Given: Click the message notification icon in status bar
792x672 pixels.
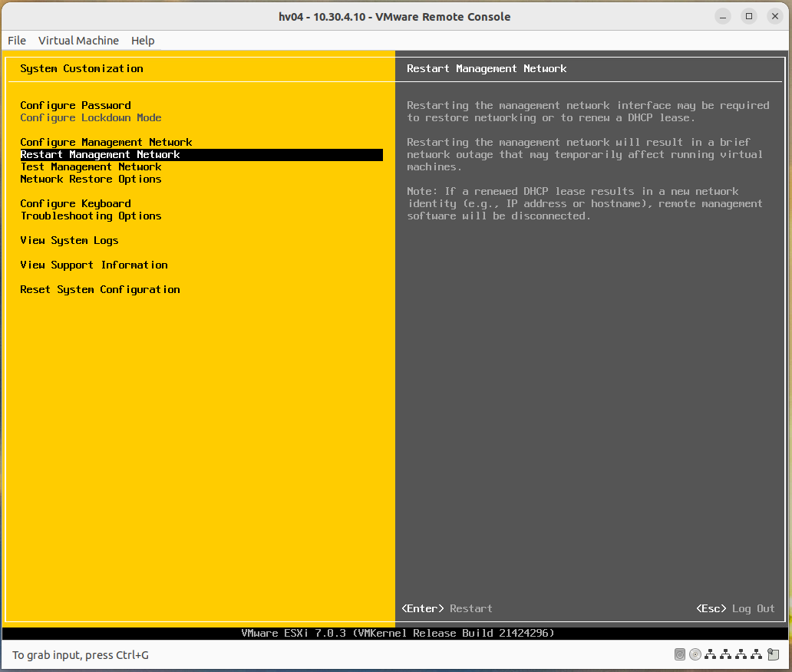Looking at the screenshot, I should click(773, 654).
